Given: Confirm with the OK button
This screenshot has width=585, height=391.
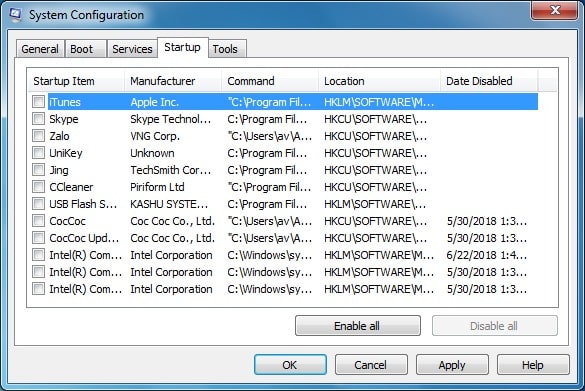Looking at the screenshot, I should point(290,365).
